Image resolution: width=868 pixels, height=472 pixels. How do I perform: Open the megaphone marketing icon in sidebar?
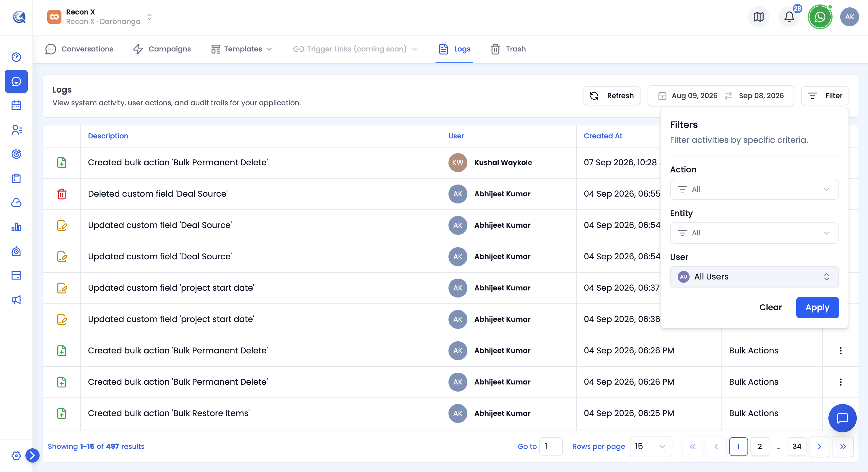click(16, 300)
